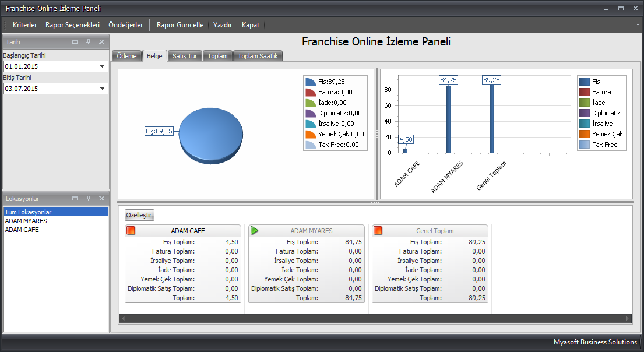Viewport: 644px width, 352px height.
Task: Close the Tarih panel
Action: (101, 42)
